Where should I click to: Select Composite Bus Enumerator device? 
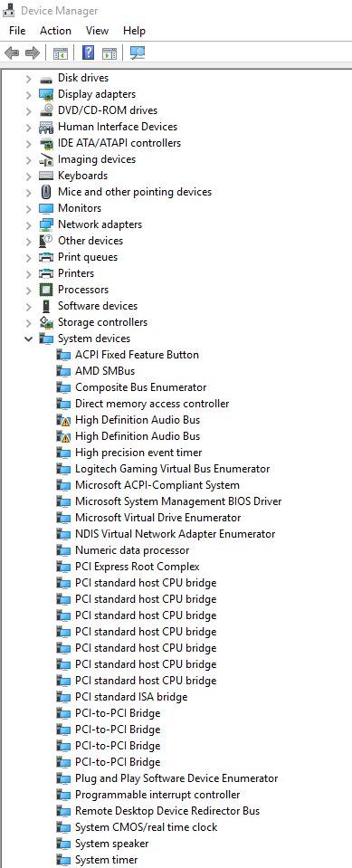coord(140,387)
